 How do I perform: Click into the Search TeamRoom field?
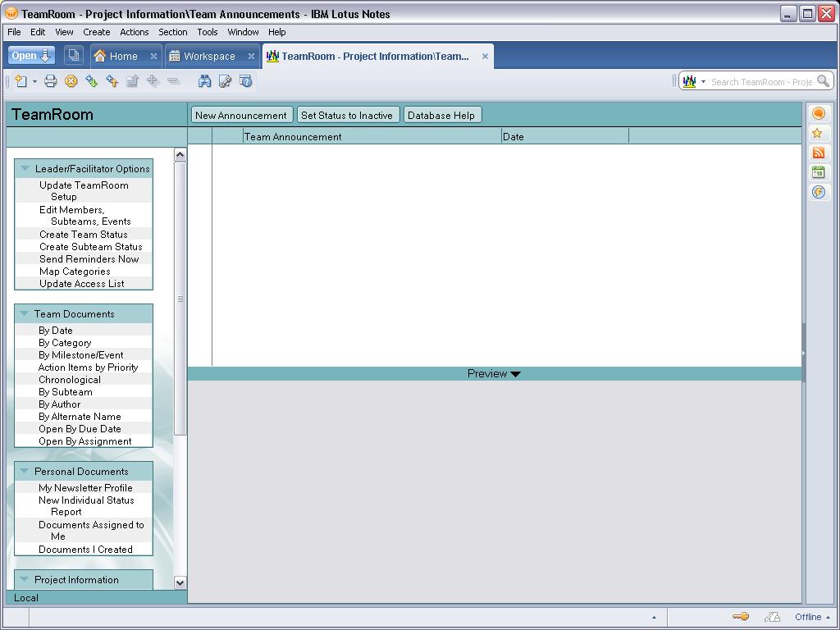point(761,82)
